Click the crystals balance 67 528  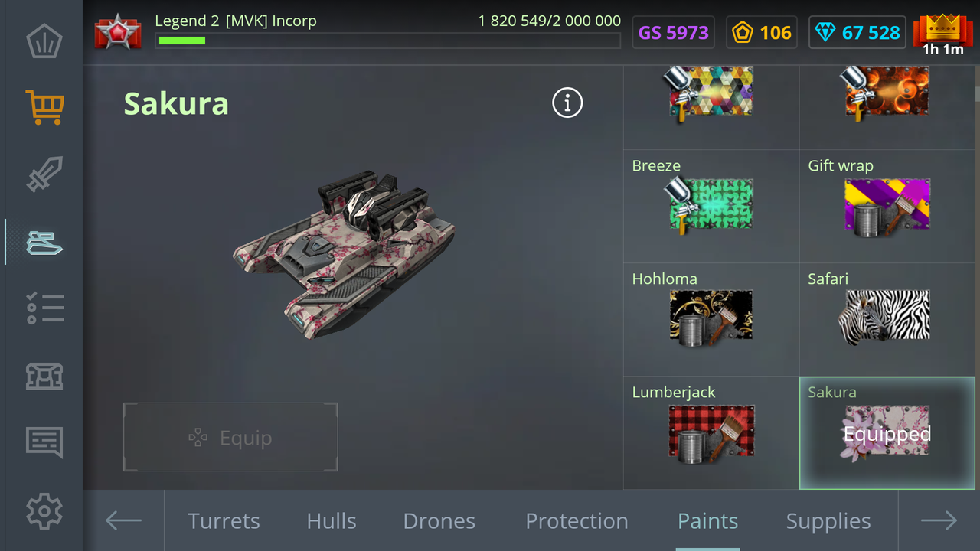[857, 33]
